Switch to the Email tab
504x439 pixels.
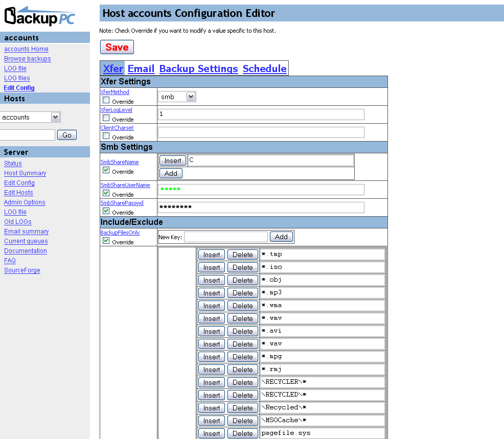141,68
